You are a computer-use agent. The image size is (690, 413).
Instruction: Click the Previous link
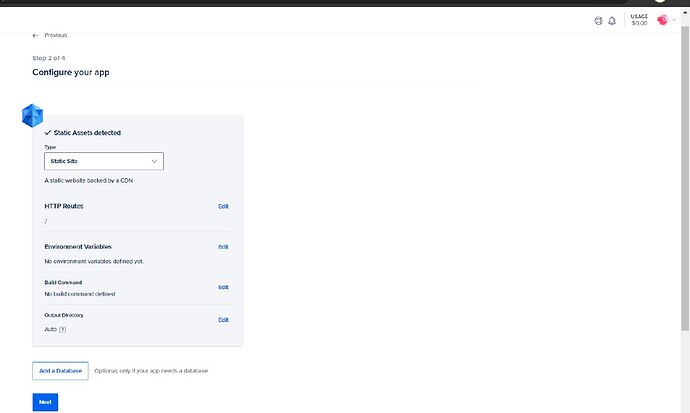[55, 35]
